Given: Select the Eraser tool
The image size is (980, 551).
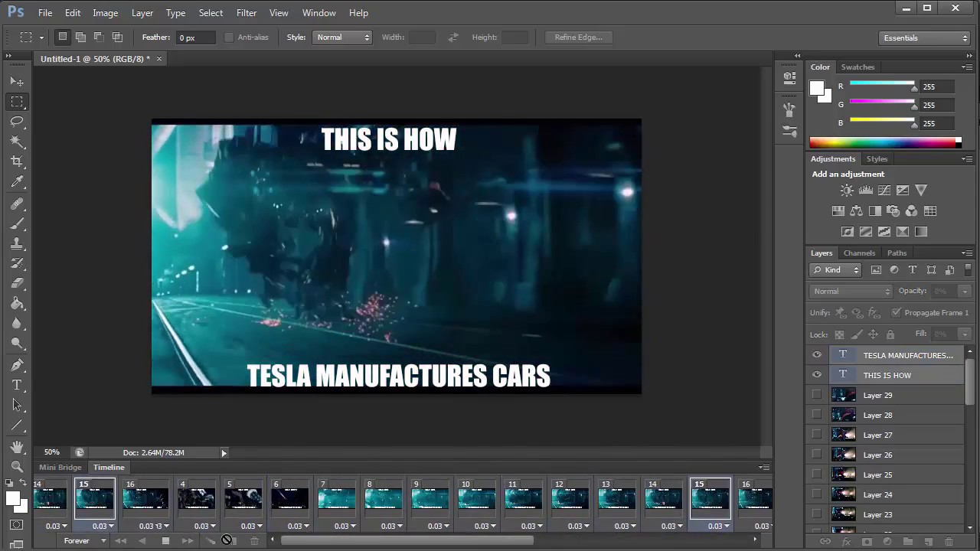Looking at the screenshot, I should point(17,283).
